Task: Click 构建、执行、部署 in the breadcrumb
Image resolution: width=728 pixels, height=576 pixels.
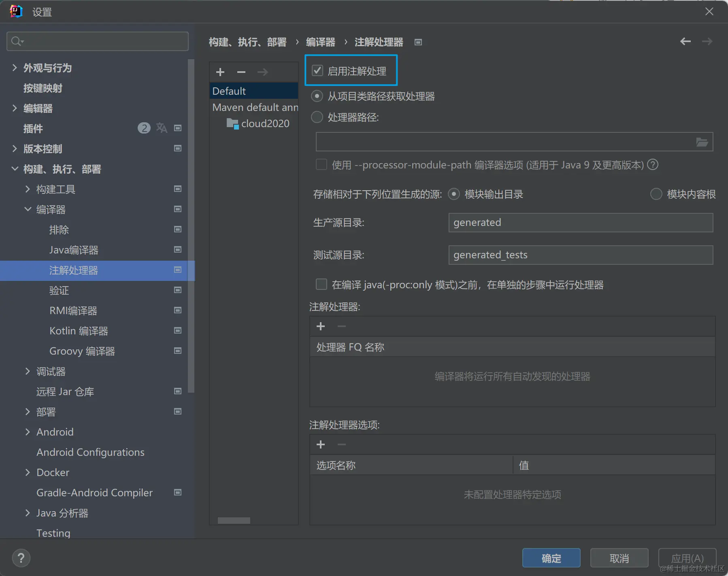Action: (x=248, y=42)
